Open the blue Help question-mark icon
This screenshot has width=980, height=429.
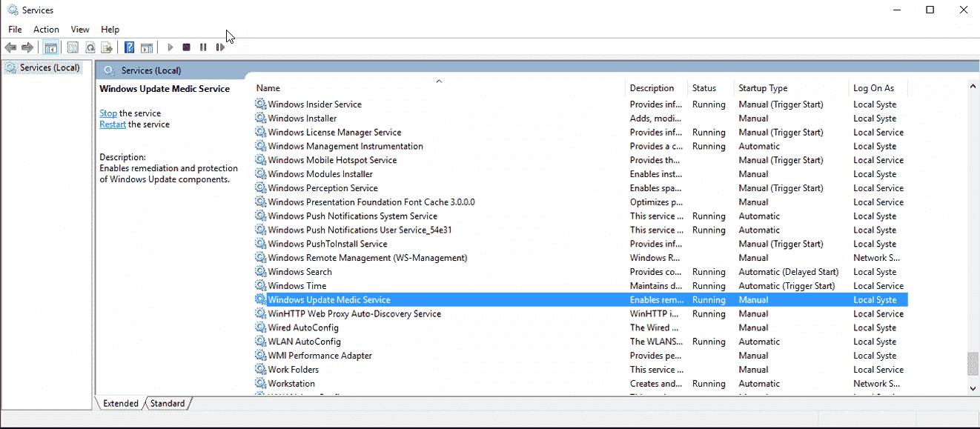pos(130,47)
